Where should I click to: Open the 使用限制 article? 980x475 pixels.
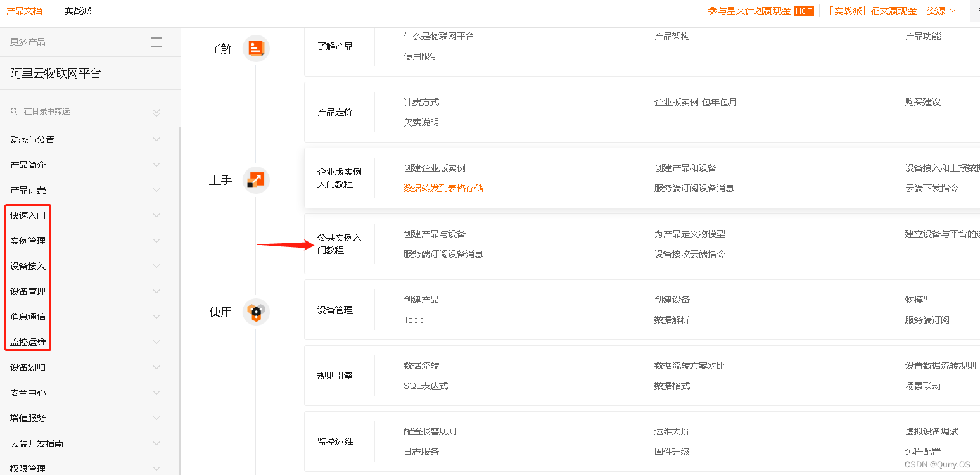click(421, 56)
